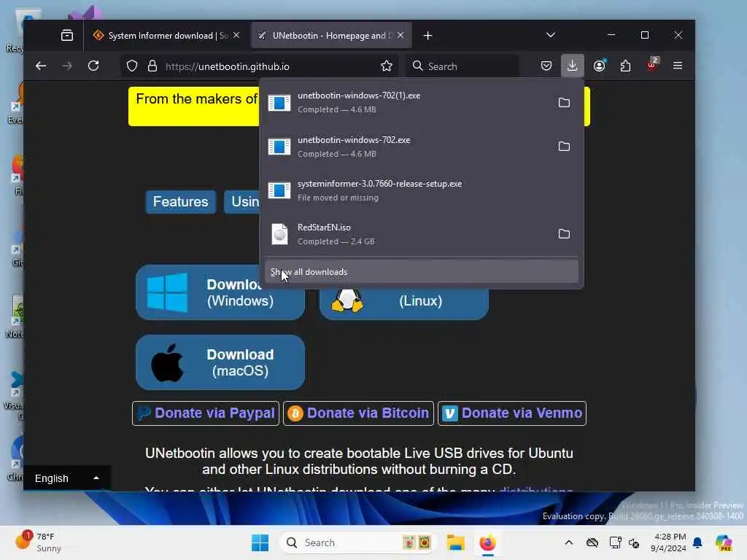Screen dimensions: 747x560
Task: Click the Download (macOS) button
Action: click(x=220, y=362)
